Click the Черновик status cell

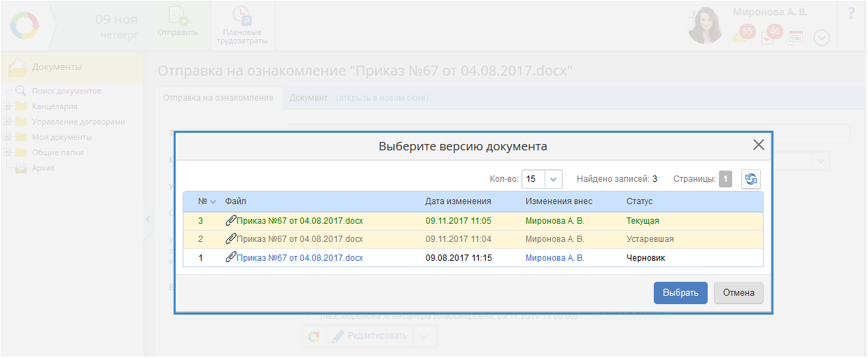pos(645,257)
